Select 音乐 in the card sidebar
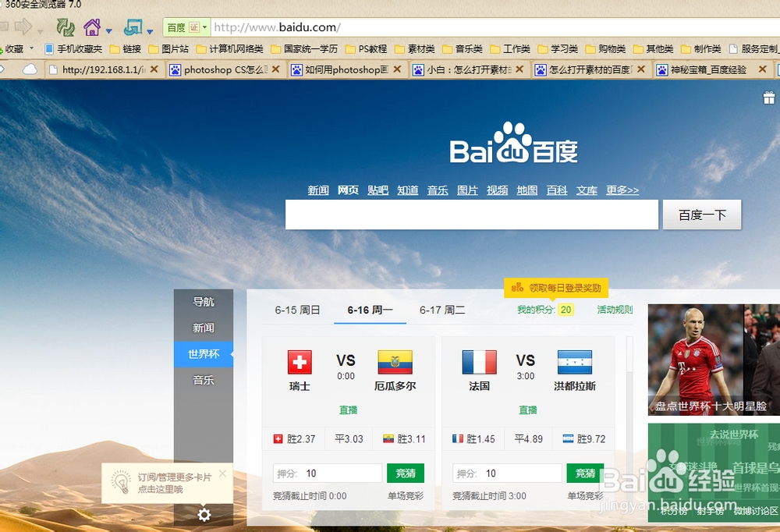The image size is (780, 532). click(x=204, y=380)
